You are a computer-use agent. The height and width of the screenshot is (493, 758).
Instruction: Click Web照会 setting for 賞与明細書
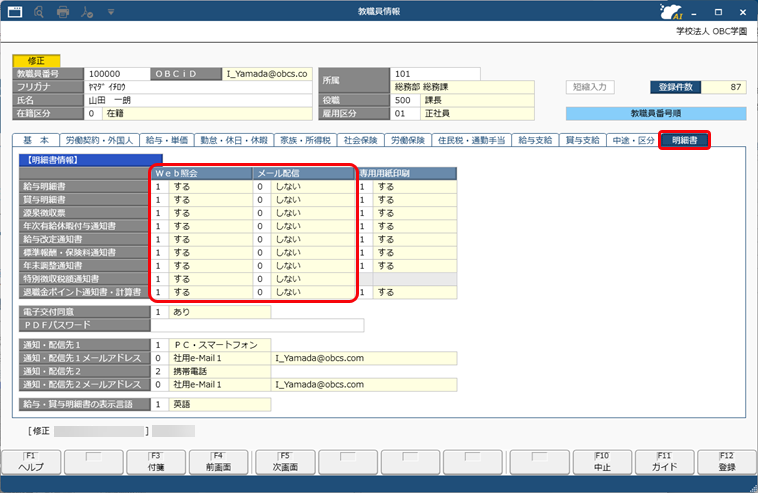[x=202, y=200]
